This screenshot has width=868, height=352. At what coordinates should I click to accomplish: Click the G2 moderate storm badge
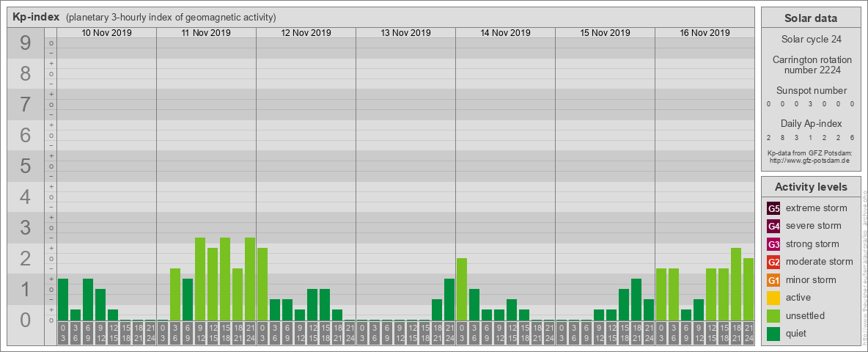773,262
